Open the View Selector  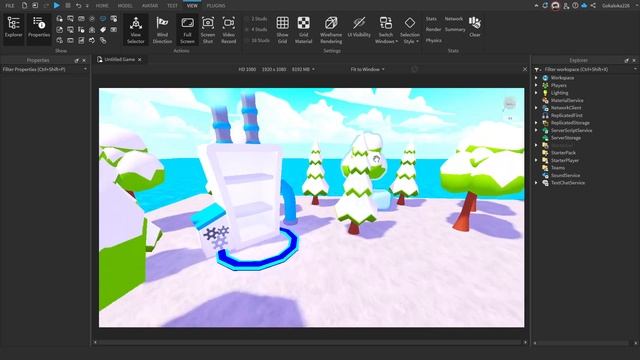click(x=136, y=29)
